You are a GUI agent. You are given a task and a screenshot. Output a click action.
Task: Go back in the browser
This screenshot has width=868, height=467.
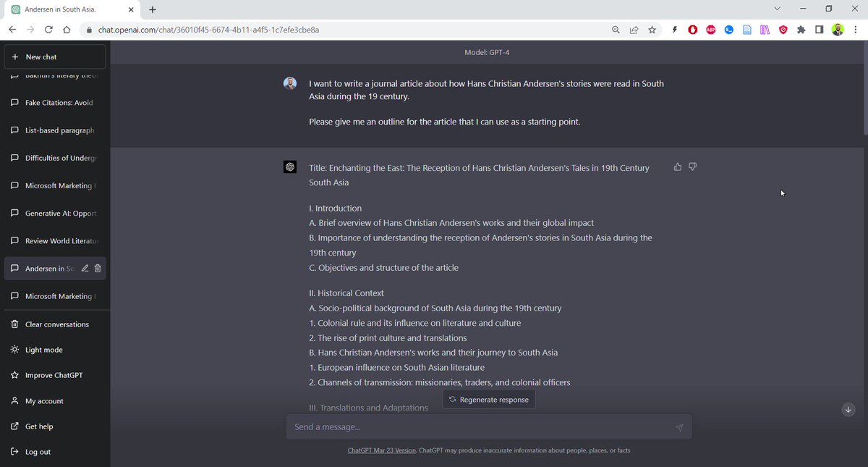[12, 30]
